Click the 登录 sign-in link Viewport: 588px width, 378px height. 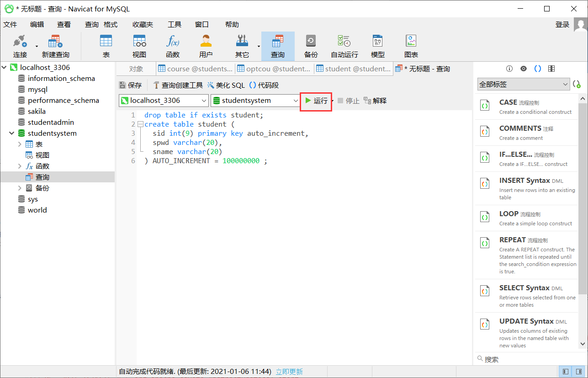pos(562,25)
